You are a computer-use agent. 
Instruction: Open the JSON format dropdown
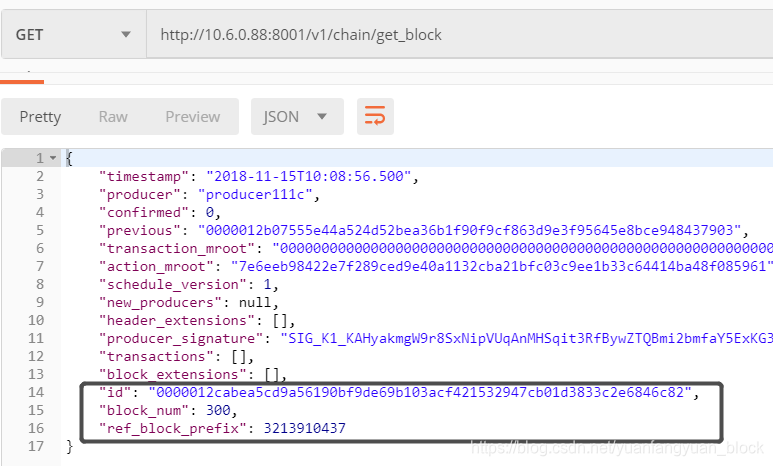tap(297, 116)
